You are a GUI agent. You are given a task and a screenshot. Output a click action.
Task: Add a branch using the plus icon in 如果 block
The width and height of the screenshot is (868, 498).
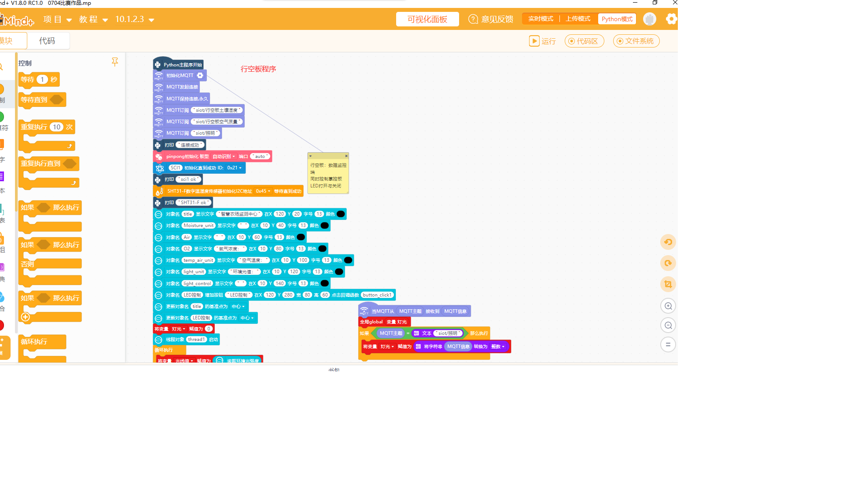click(26, 317)
